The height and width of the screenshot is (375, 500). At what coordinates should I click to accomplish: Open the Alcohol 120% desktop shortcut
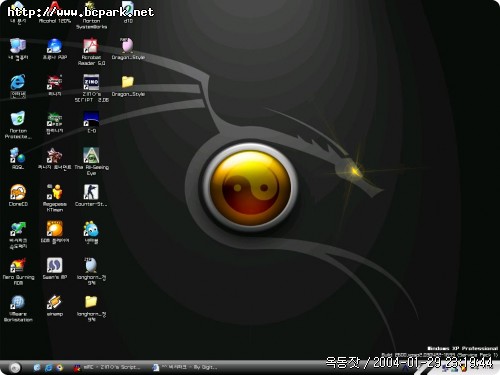coord(55,12)
